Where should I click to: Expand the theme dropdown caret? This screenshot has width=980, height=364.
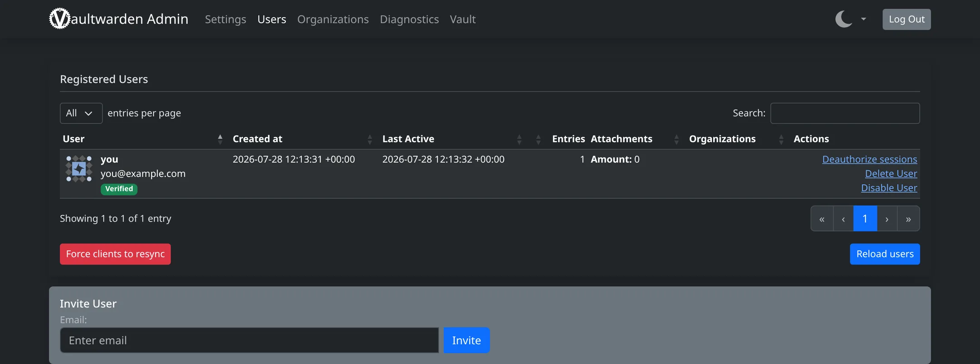tap(863, 19)
